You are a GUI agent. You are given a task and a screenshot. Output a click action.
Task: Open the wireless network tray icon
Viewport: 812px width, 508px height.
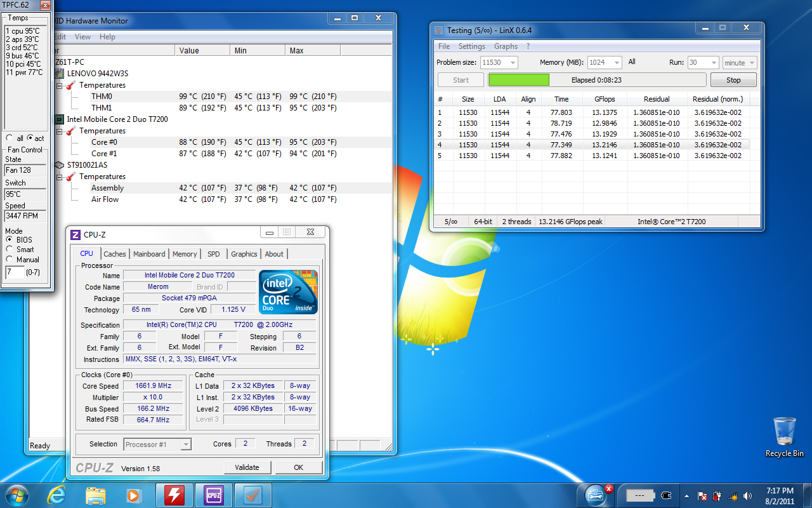[733, 496]
